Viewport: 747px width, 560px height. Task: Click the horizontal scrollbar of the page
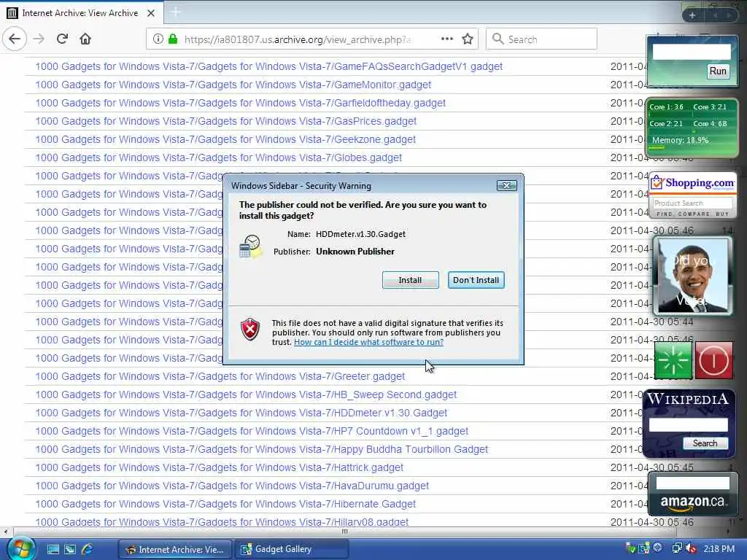(344, 532)
